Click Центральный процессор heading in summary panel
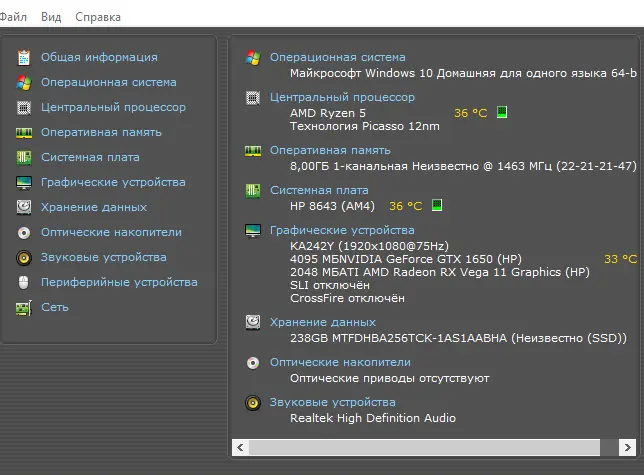The image size is (644, 475). [342, 97]
